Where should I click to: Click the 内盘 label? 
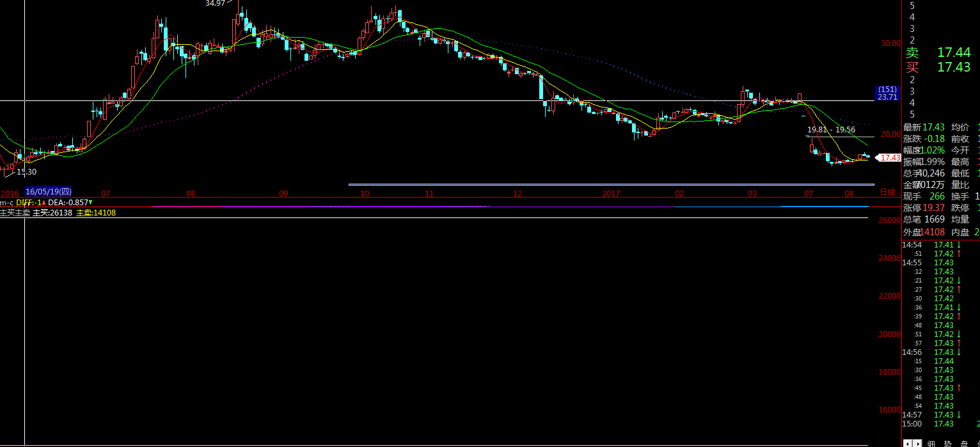pyautogui.click(x=960, y=232)
